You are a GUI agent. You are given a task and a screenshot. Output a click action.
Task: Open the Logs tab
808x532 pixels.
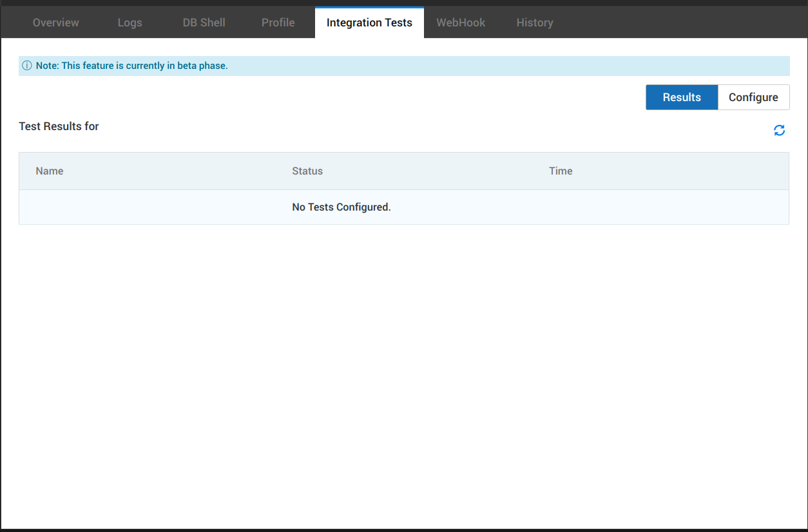[130, 22]
